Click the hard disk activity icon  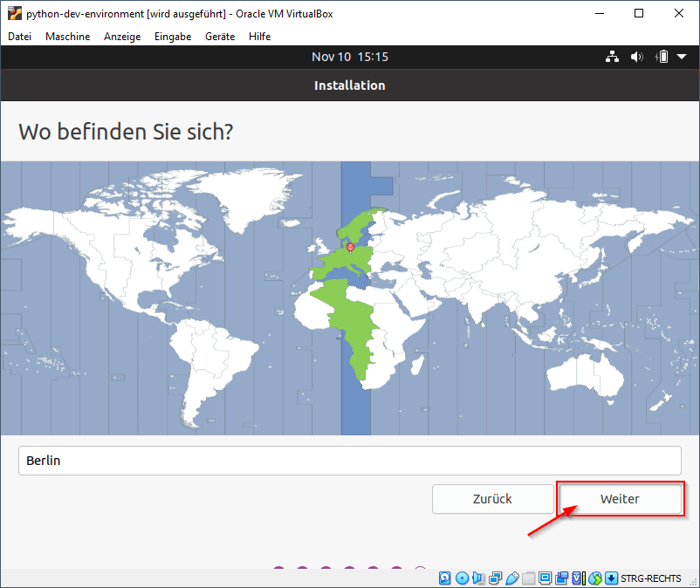point(443,578)
